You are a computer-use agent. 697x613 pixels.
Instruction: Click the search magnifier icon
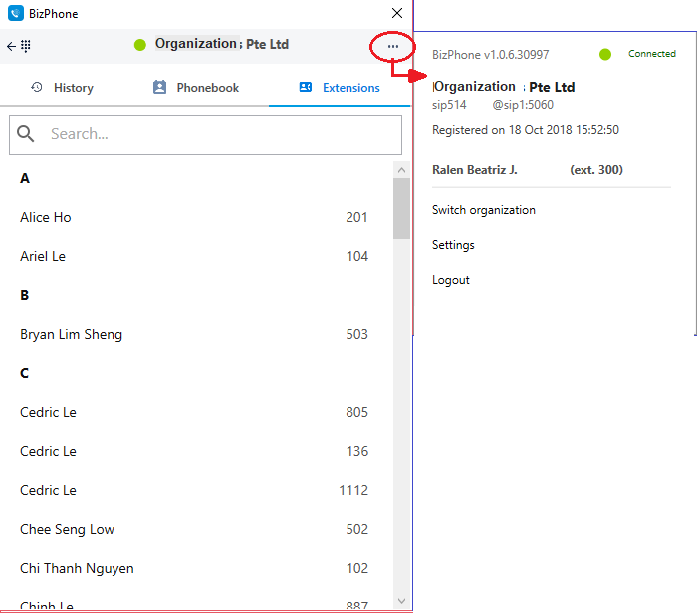(25, 134)
